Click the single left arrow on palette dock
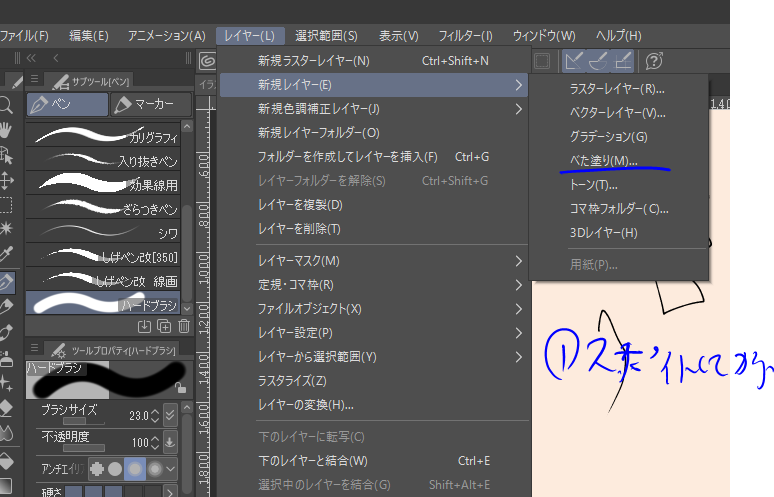Viewport: 774px width, 497px height. point(56,58)
